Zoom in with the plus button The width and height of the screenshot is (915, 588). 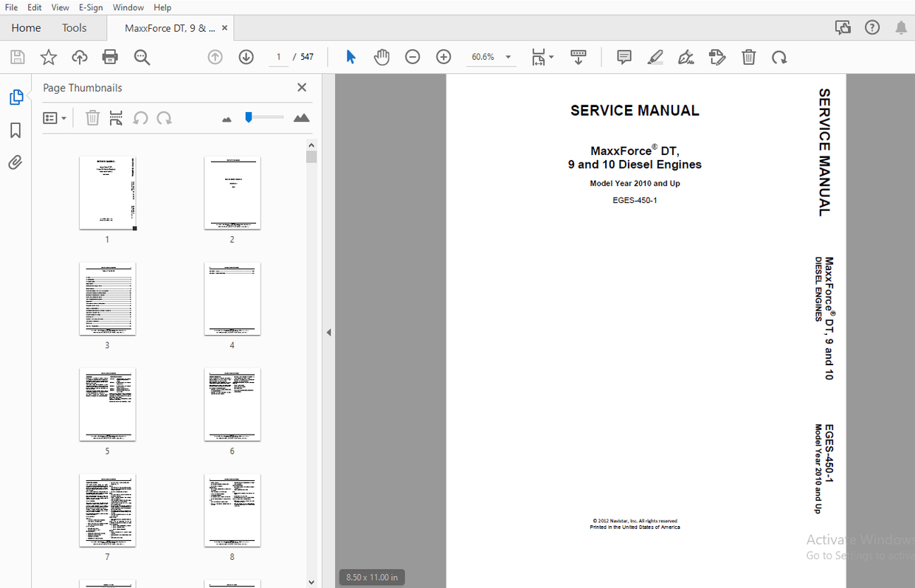click(x=443, y=57)
